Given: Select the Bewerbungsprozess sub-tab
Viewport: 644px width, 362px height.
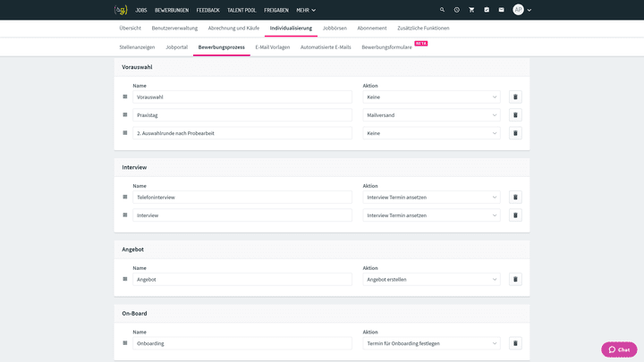Looking at the screenshot, I should [x=222, y=47].
